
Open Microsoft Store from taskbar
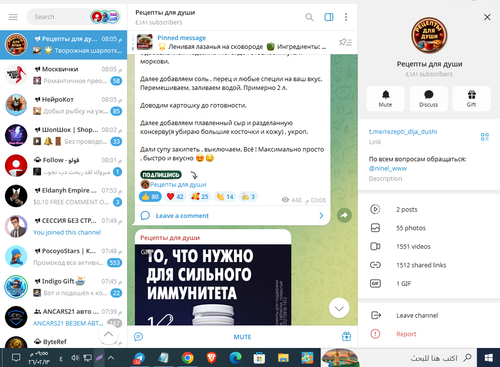[x=259, y=358]
